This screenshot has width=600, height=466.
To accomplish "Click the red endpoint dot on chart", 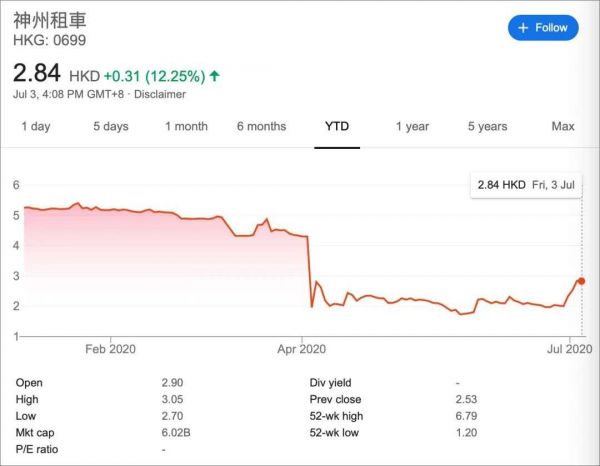I will click(581, 281).
